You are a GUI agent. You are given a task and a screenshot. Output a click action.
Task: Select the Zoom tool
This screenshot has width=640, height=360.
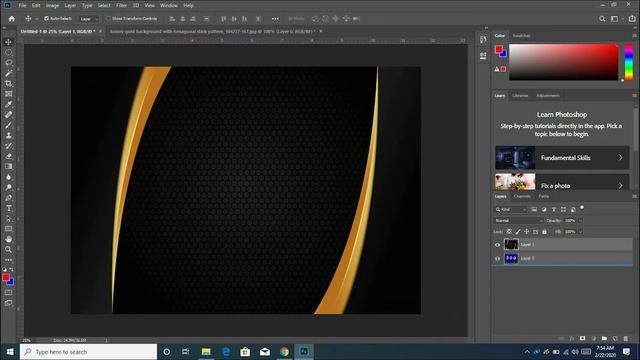coord(9,249)
